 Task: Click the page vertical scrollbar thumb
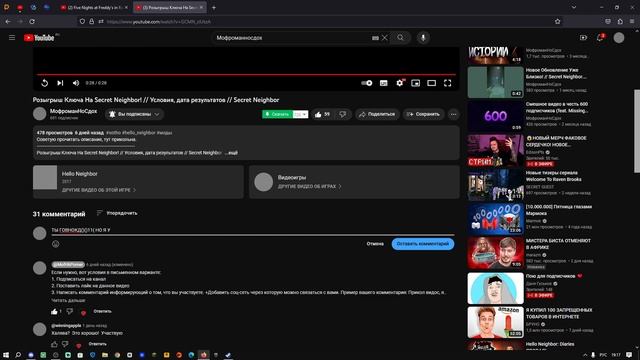point(637,131)
